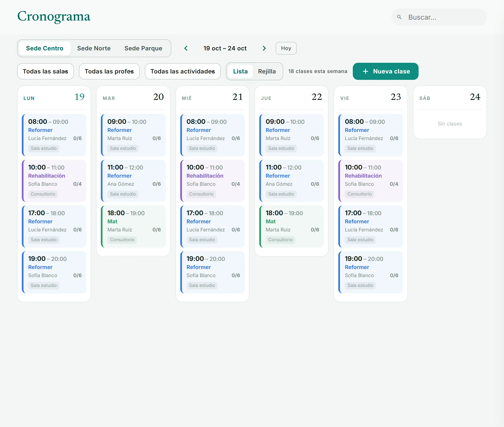The image size is (504, 427).
Task: Open Friday 10:00 Rehabilitación class
Action: point(371,181)
